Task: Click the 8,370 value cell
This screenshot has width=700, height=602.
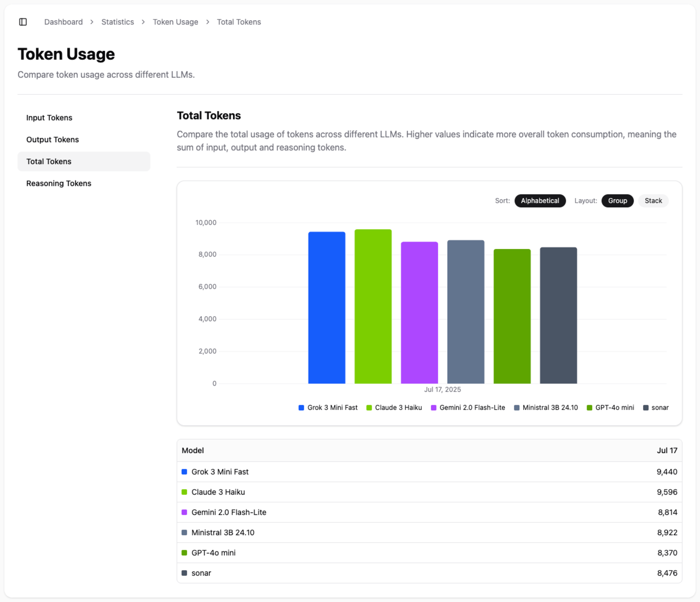Action: tap(668, 553)
